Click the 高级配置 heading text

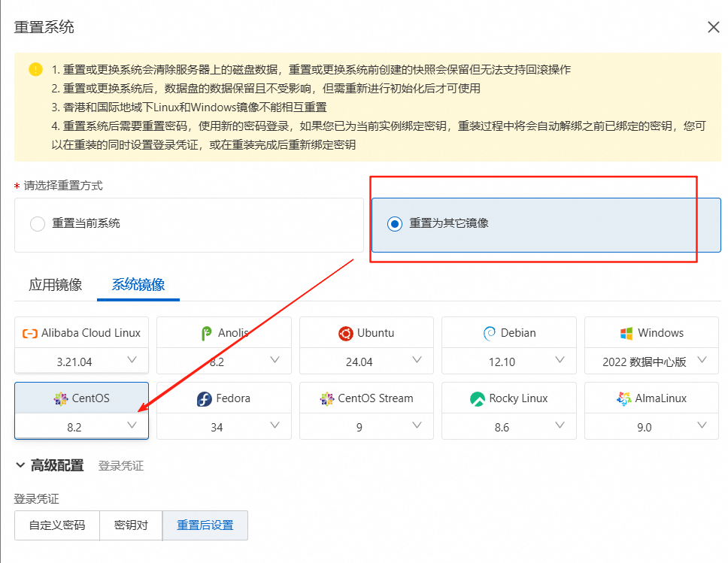point(57,465)
